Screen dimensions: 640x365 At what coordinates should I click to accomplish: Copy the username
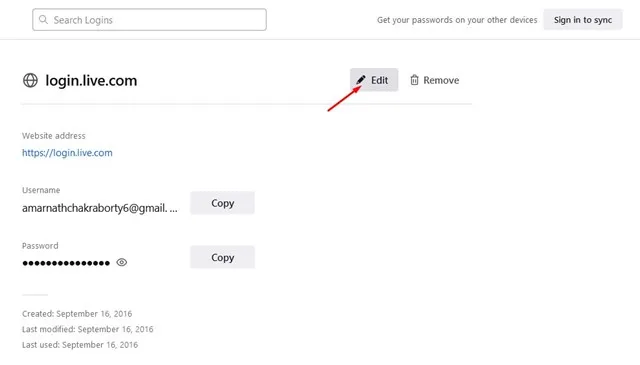click(222, 203)
